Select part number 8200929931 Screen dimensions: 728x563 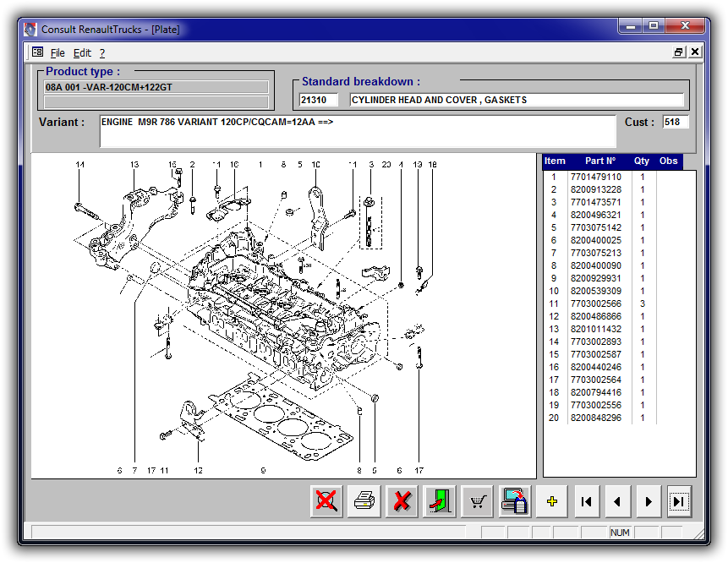click(x=596, y=278)
